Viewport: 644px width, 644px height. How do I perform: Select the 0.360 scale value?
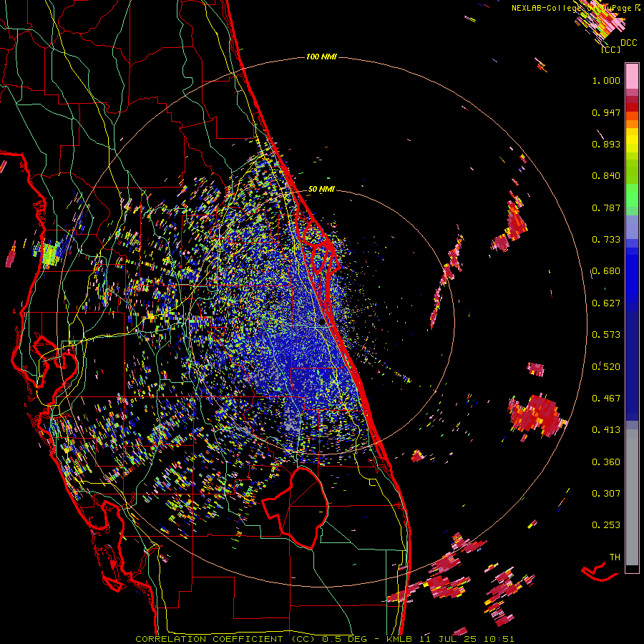click(x=606, y=462)
